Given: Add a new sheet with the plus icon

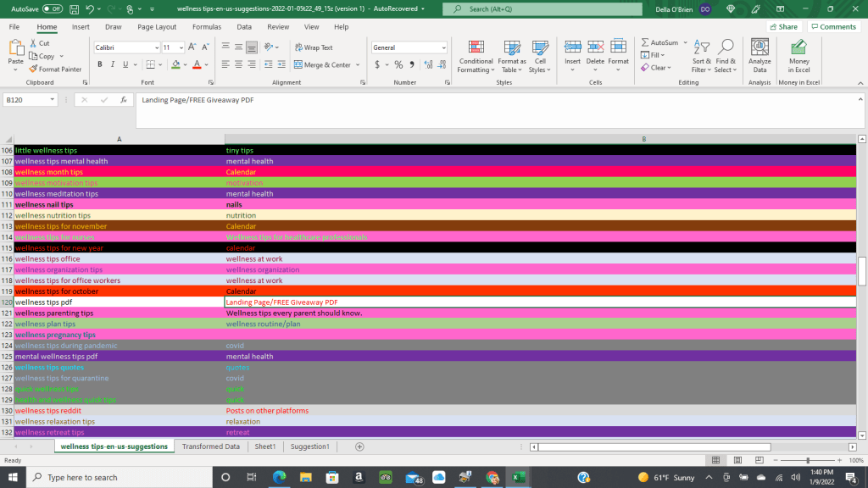Looking at the screenshot, I should coord(359,446).
